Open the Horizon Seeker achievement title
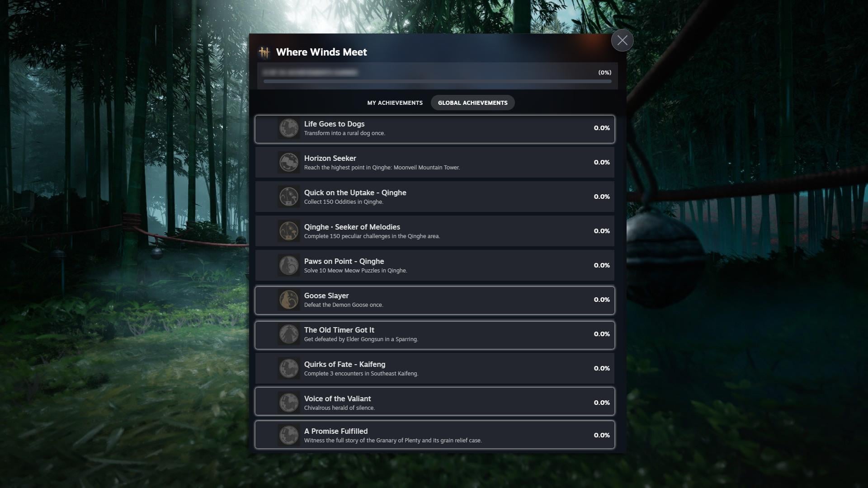This screenshot has width=868, height=488. coord(330,158)
